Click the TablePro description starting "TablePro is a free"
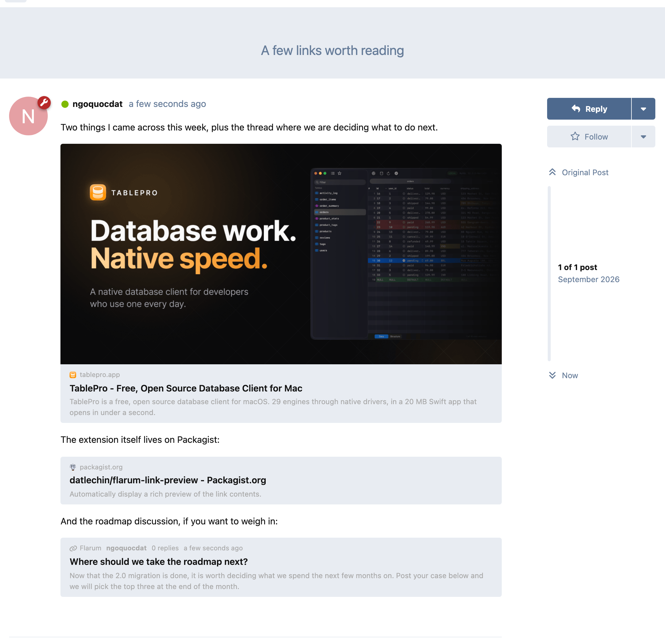665x644 pixels. [273, 407]
